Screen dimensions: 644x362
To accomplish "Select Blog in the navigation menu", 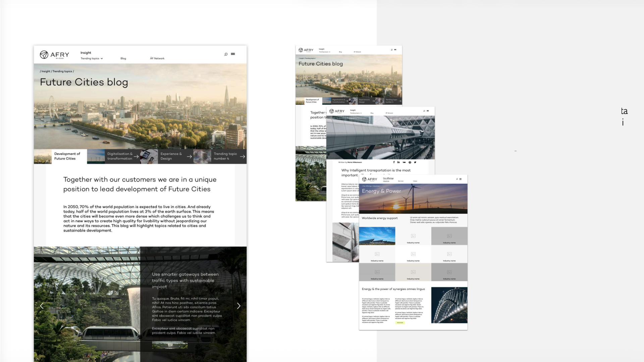I will click(x=123, y=58).
